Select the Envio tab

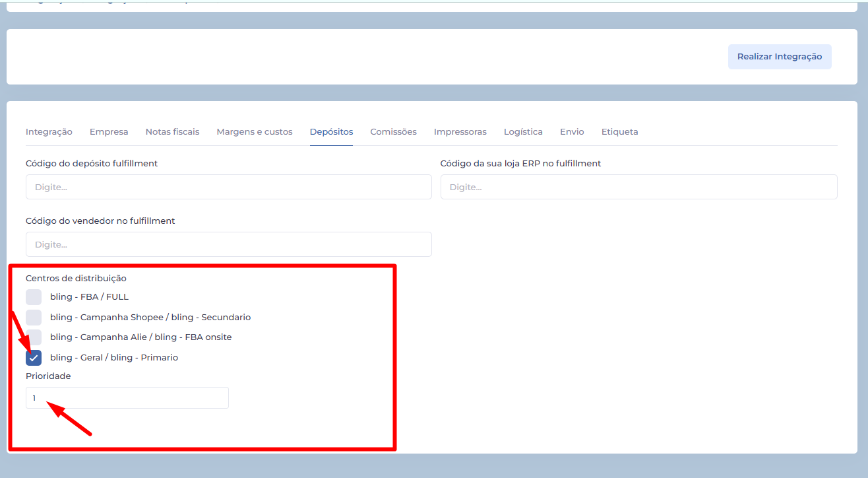click(x=572, y=132)
